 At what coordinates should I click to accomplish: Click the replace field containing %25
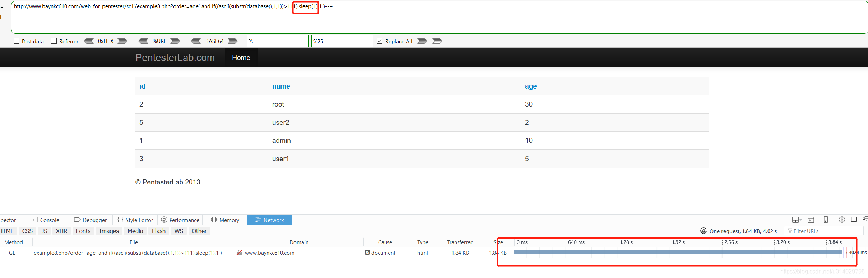tap(342, 41)
